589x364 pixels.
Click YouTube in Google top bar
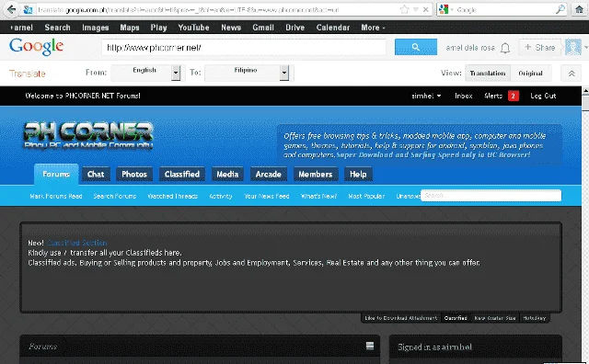(193, 28)
